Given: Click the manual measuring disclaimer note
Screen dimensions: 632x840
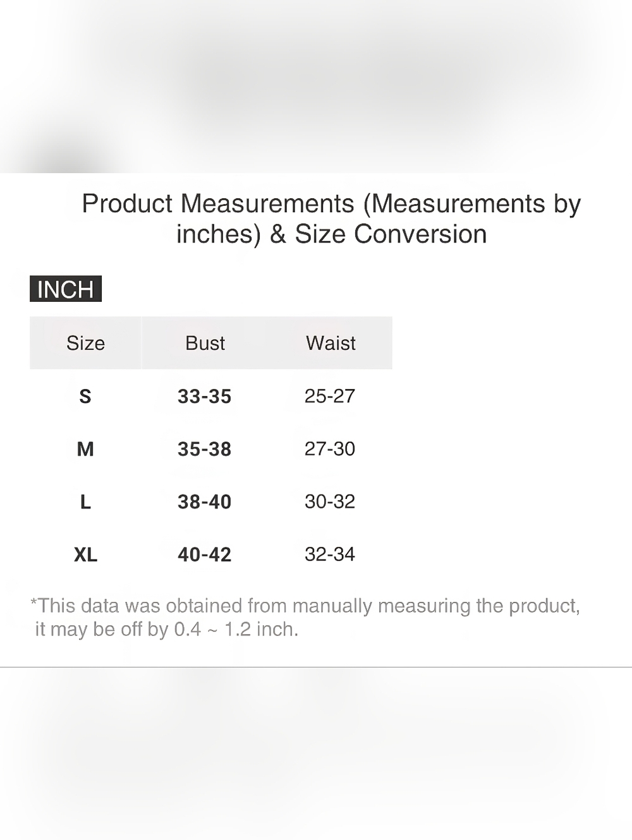Looking at the screenshot, I should (305, 617).
